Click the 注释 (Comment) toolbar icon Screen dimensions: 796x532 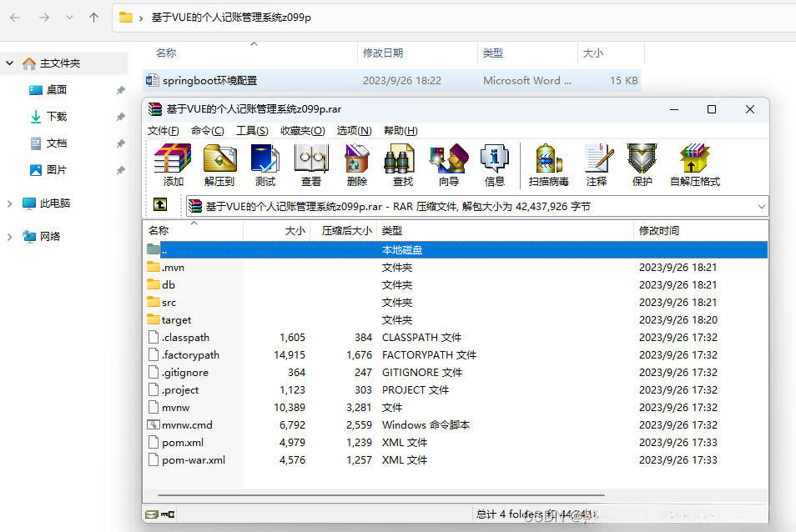597,164
